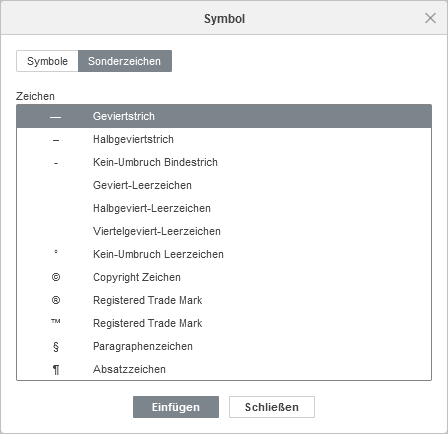
Task: Choose the Absatzzeichen label in list
Action: pyautogui.click(x=129, y=369)
